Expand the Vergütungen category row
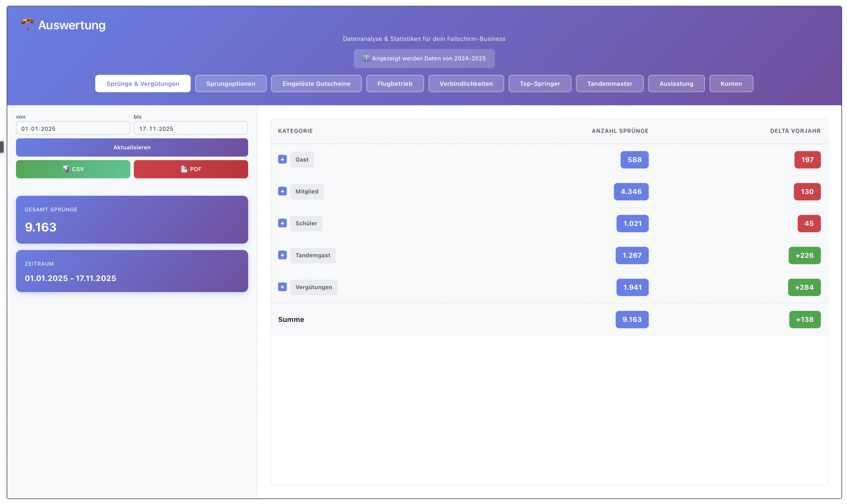 282,287
